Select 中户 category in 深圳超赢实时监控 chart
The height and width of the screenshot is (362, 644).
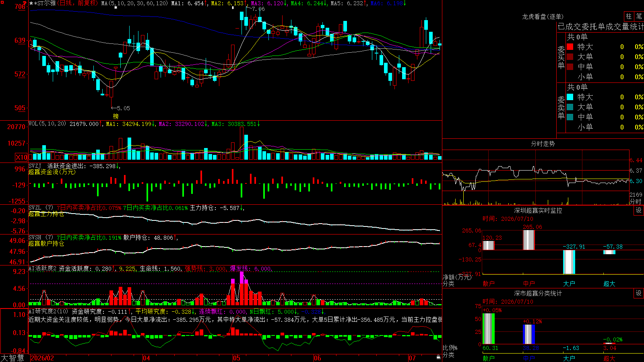coord(529,284)
